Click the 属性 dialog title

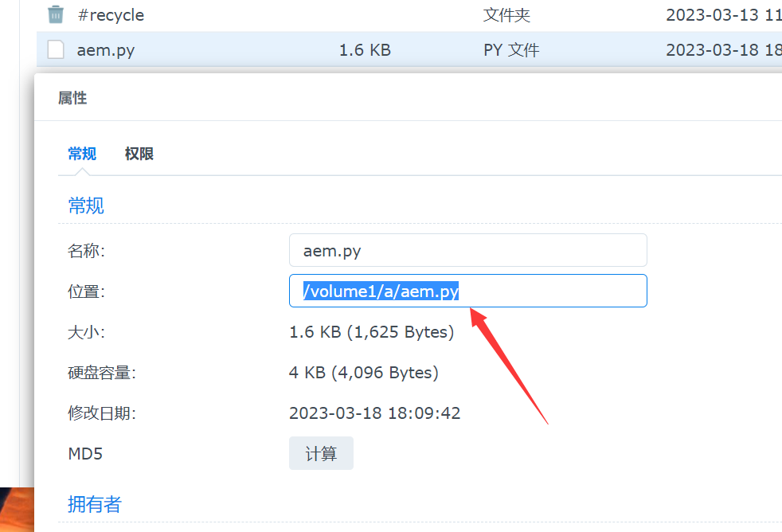[x=72, y=98]
